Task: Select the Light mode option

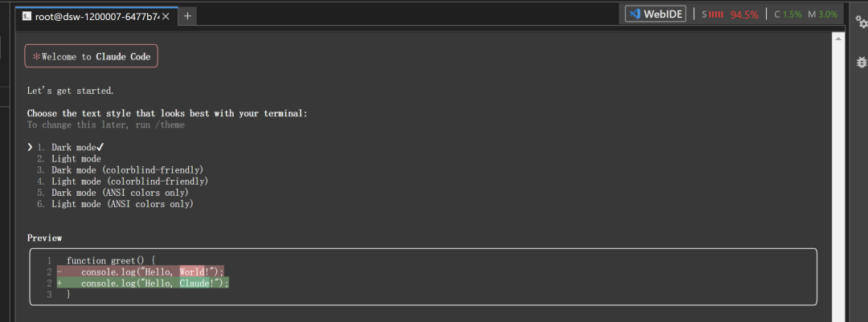Action: coord(76,159)
